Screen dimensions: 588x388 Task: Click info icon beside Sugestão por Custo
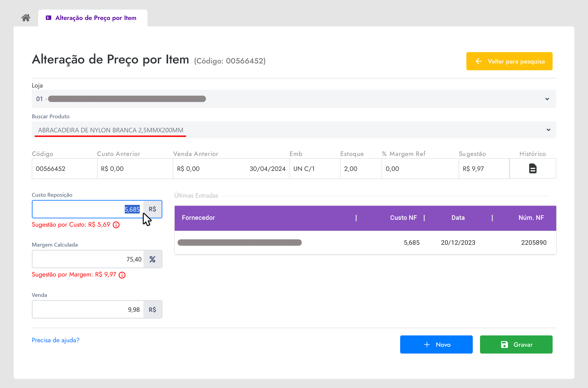click(116, 225)
